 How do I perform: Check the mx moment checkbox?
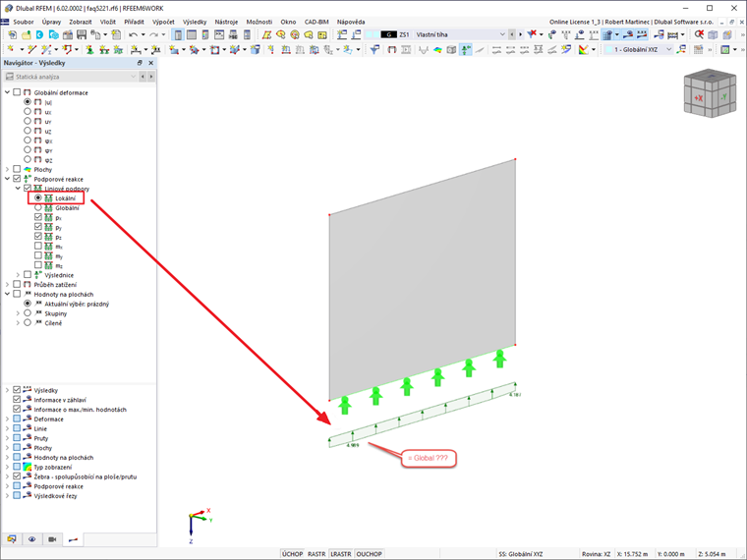click(38, 246)
